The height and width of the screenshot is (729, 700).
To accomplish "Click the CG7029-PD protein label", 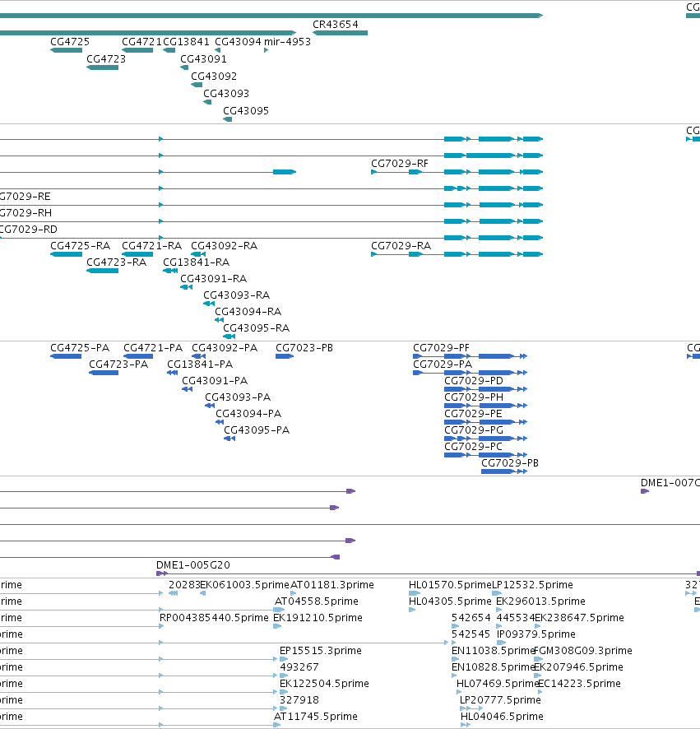I will tap(474, 381).
